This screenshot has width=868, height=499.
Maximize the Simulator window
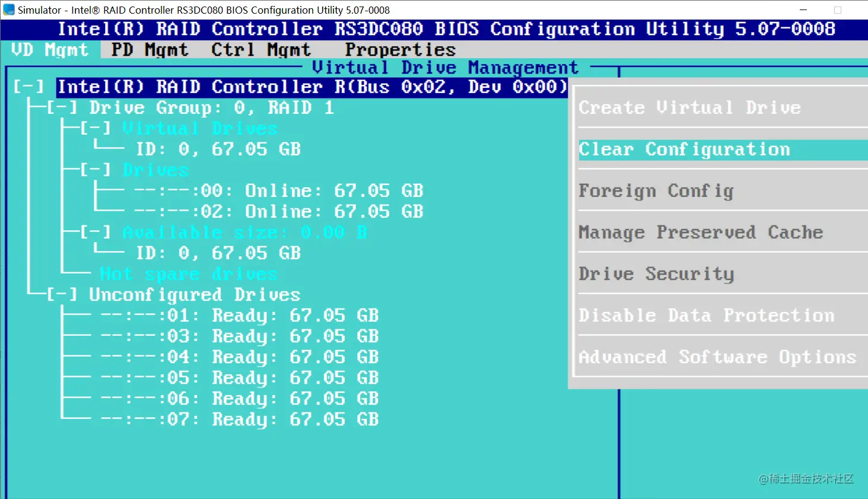pos(838,9)
